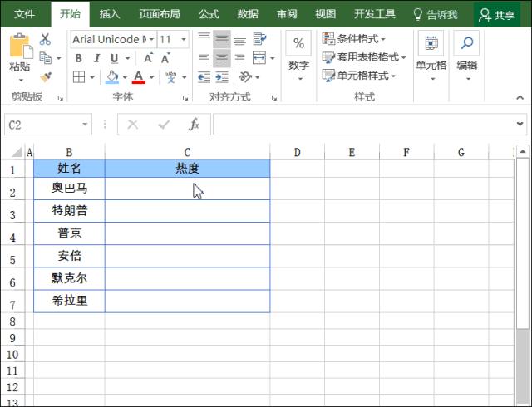532x407 pixels.
Task: Switch to the 视图 tab
Action: (x=325, y=14)
